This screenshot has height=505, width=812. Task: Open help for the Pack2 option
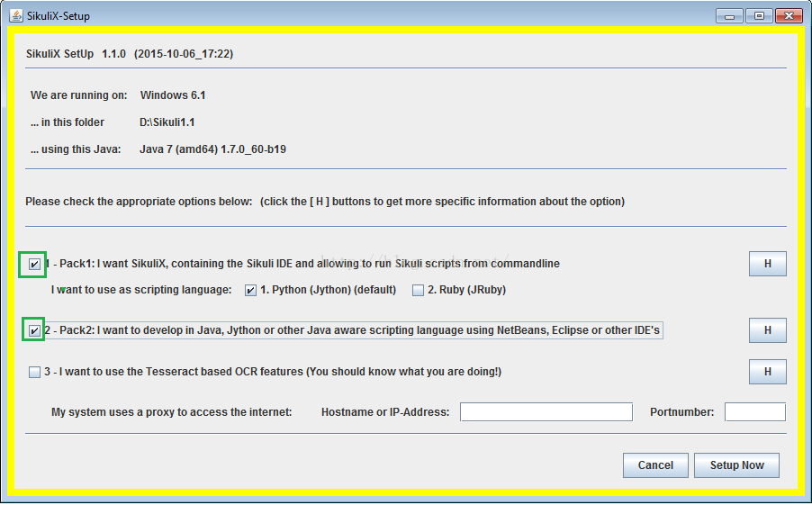click(768, 330)
